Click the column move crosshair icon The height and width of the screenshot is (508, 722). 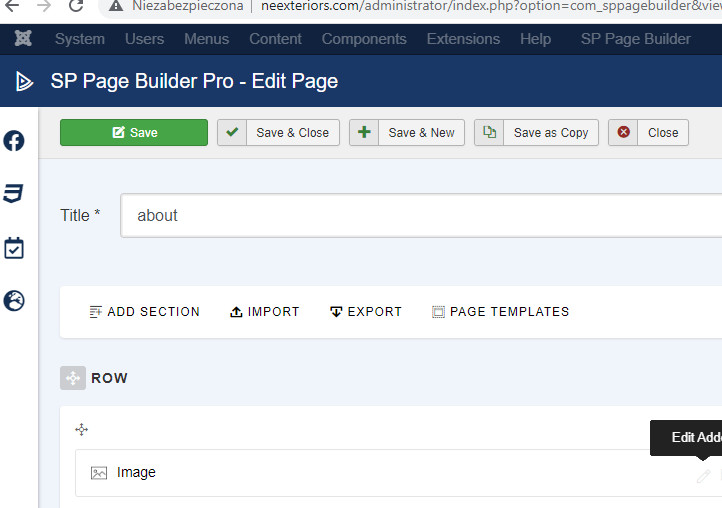click(82, 430)
